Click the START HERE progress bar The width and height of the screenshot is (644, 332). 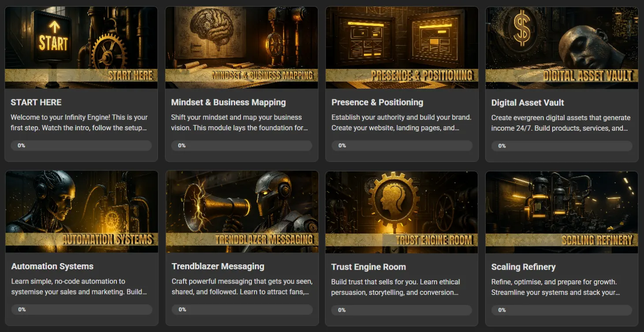(81, 146)
